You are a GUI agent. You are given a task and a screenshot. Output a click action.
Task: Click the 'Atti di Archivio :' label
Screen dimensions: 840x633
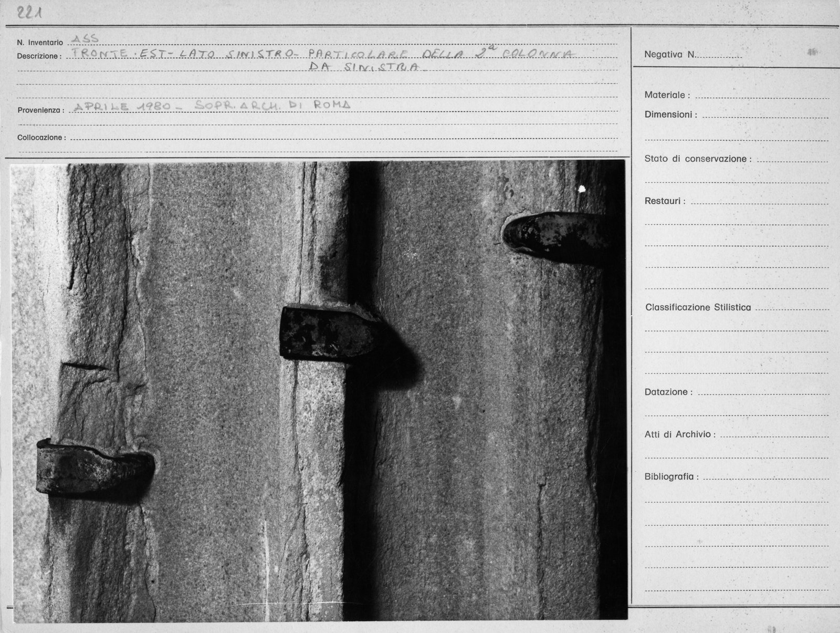pyautogui.click(x=680, y=434)
